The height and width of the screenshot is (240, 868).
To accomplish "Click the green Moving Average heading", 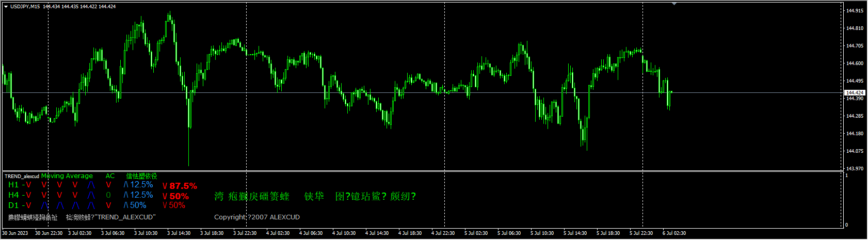I will tap(67, 176).
